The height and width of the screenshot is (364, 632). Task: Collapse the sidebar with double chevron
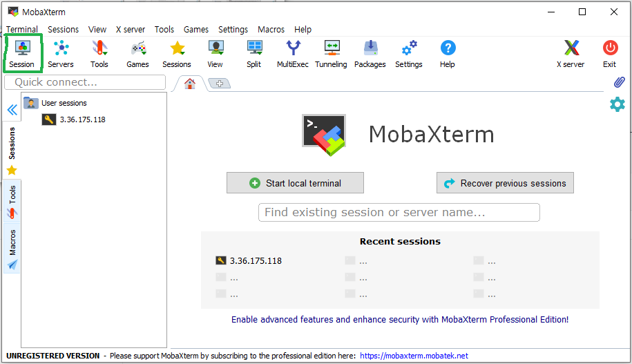pyautogui.click(x=12, y=110)
